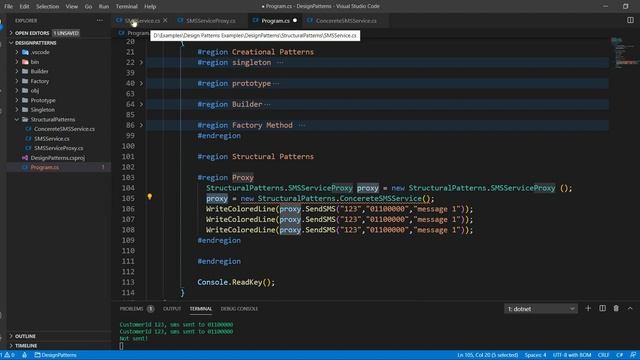Open SMSServiceProxy.cs in the Explorer tree
The height and width of the screenshot is (360, 640).
click(59, 148)
